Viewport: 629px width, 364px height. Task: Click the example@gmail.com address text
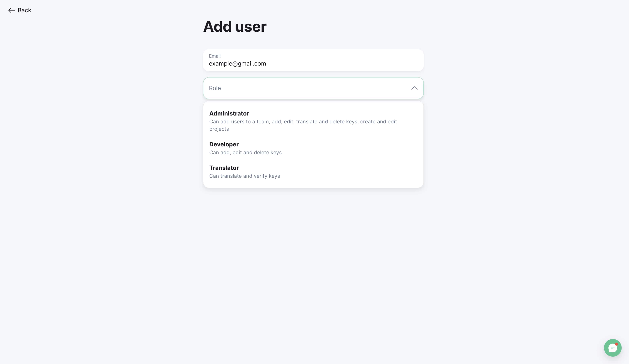pyautogui.click(x=237, y=64)
